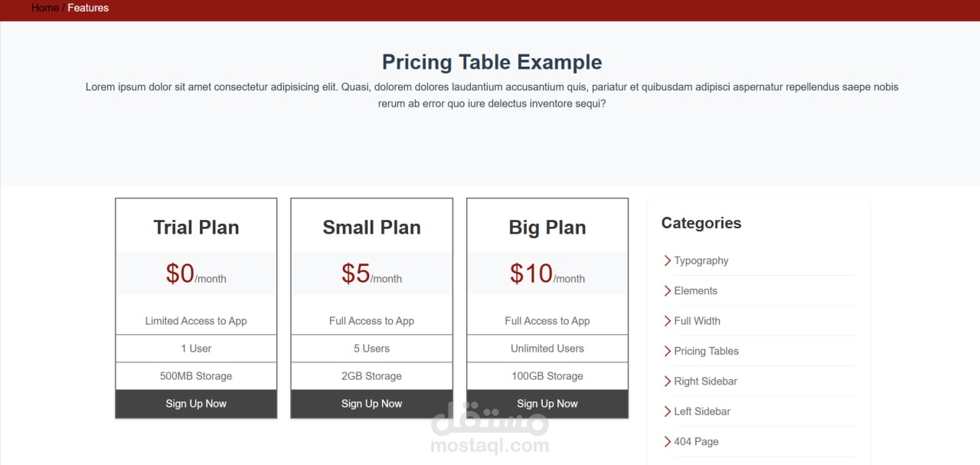Screen dimensions: 980x465
Task: Open the Pricing Tables category link
Action: [x=707, y=351]
